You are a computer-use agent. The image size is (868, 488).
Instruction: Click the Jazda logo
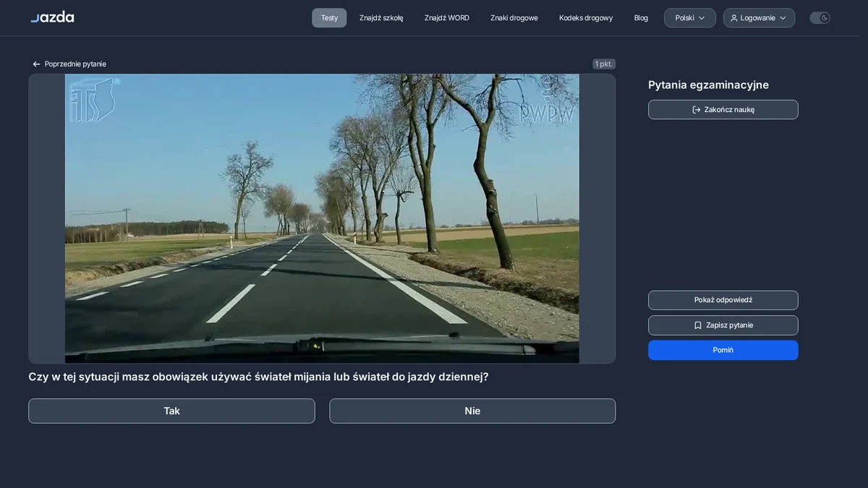[x=52, y=17]
